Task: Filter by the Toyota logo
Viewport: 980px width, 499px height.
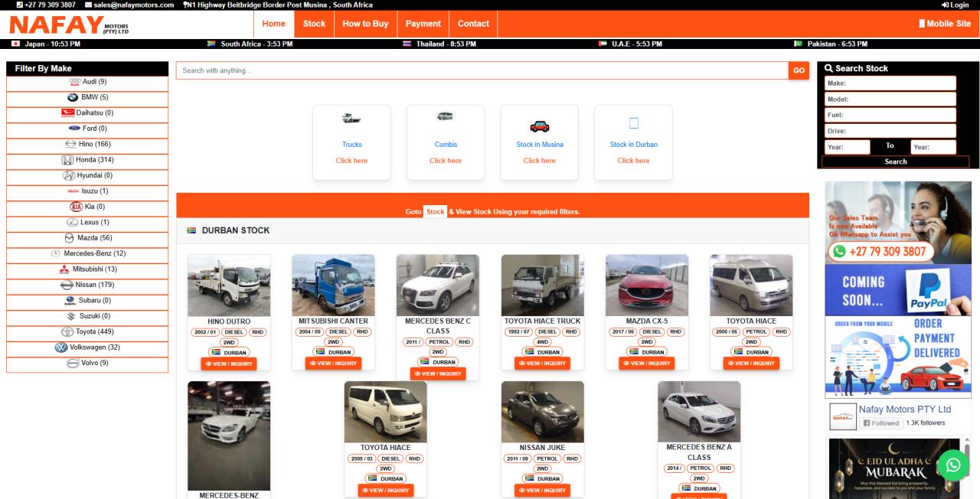Action: 67,331
